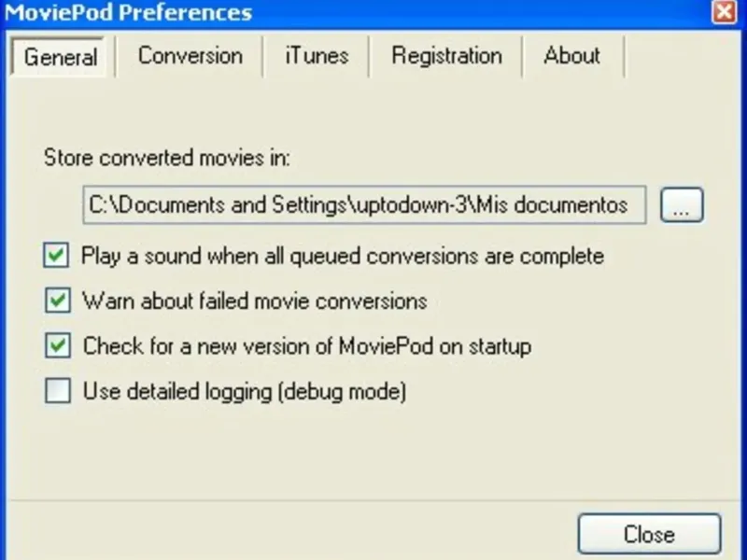
Task: Switch to the Conversion tab
Action: [190, 56]
